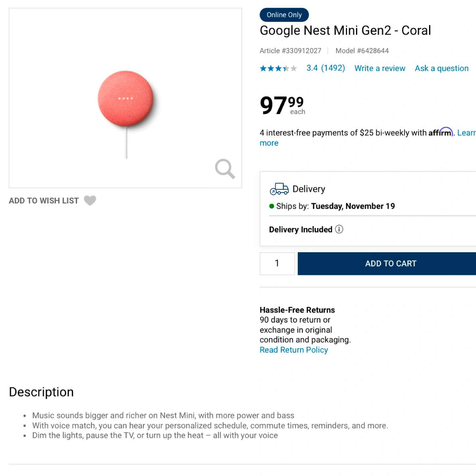This screenshot has width=476, height=476.
Task: Follow the Read Return Policy link
Action: (294, 350)
